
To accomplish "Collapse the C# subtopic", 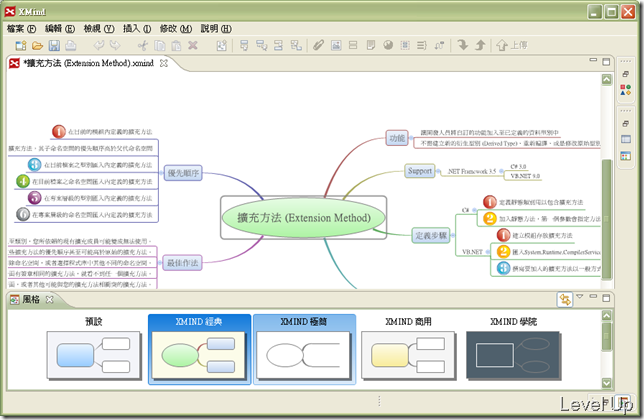I will coord(474,210).
